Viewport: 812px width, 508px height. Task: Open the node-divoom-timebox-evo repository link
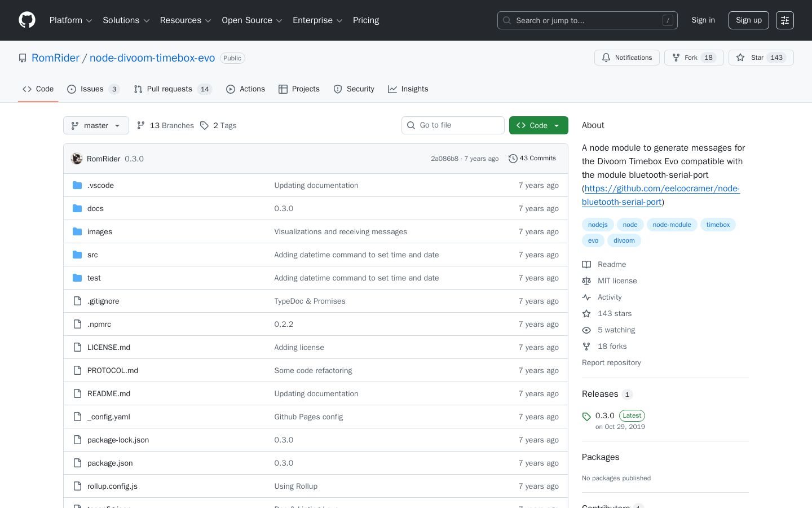point(152,58)
